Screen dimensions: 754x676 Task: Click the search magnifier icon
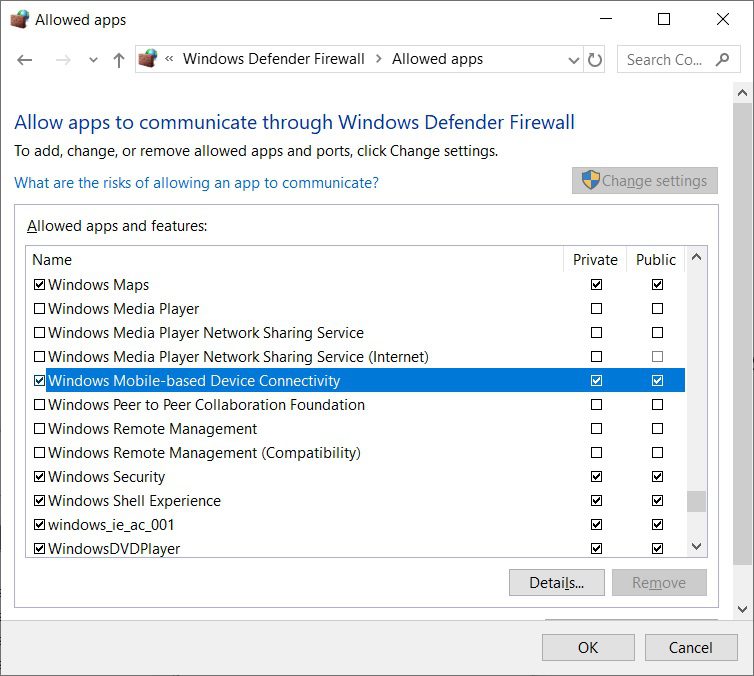tap(723, 60)
